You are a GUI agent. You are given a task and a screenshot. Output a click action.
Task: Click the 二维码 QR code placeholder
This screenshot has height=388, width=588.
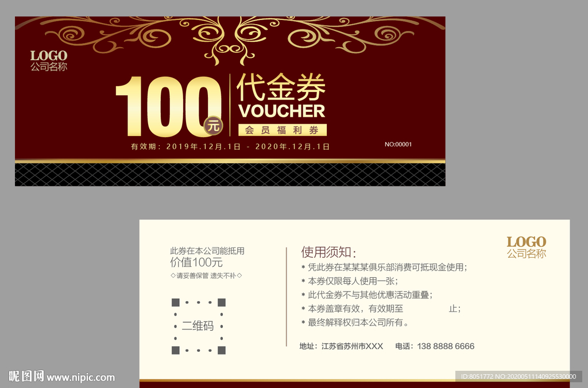pyautogui.click(x=198, y=326)
